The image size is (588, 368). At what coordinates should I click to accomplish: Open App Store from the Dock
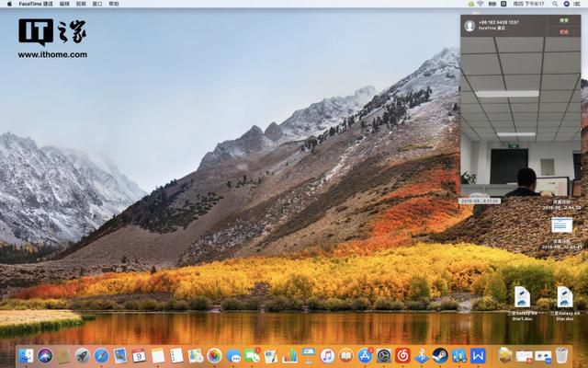(x=365, y=356)
